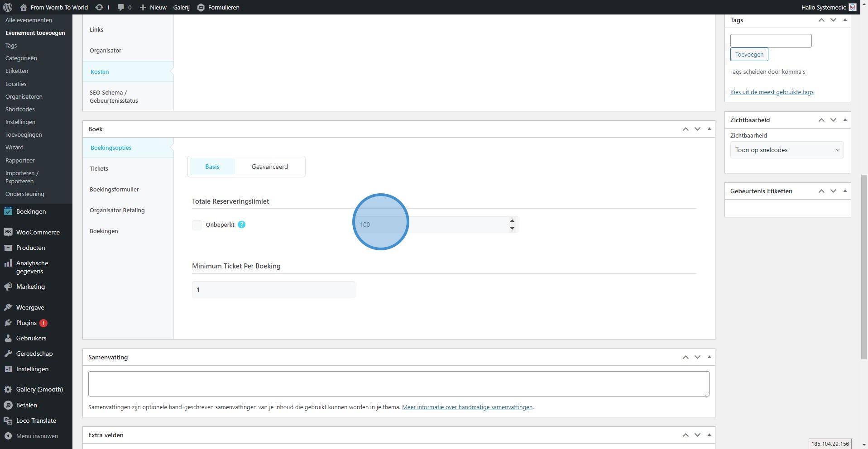
Task: Click the Onbeperkt help question mark icon
Action: pyautogui.click(x=241, y=224)
